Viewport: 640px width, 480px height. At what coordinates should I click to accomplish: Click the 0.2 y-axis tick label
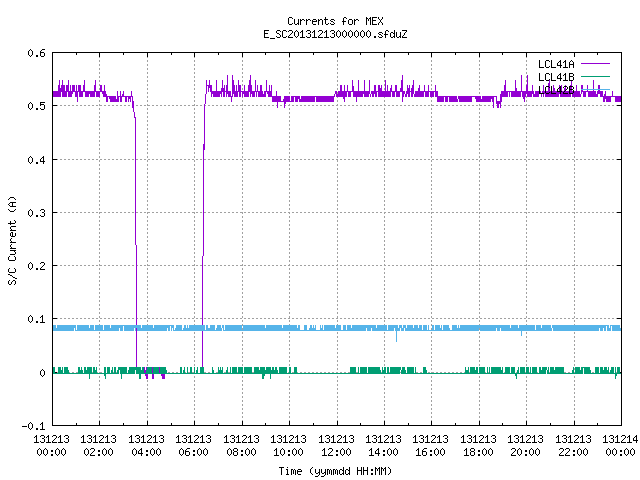coord(36,266)
